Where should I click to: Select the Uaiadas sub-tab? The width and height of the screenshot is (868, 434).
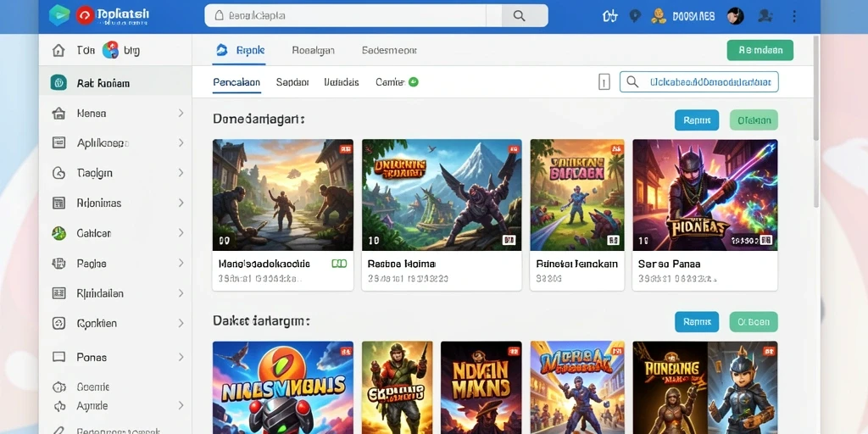pos(342,82)
